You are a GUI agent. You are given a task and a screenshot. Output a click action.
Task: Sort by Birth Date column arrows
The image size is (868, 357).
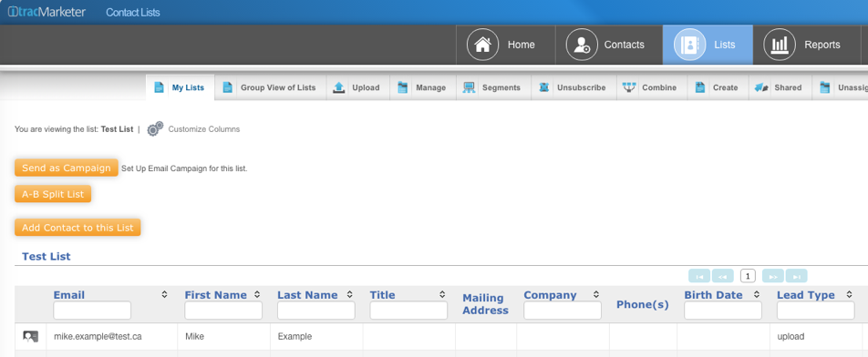pyautogui.click(x=756, y=294)
